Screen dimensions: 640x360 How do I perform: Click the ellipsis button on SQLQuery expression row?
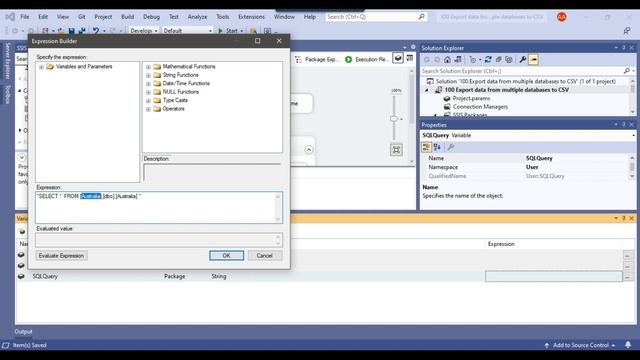tap(628, 276)
